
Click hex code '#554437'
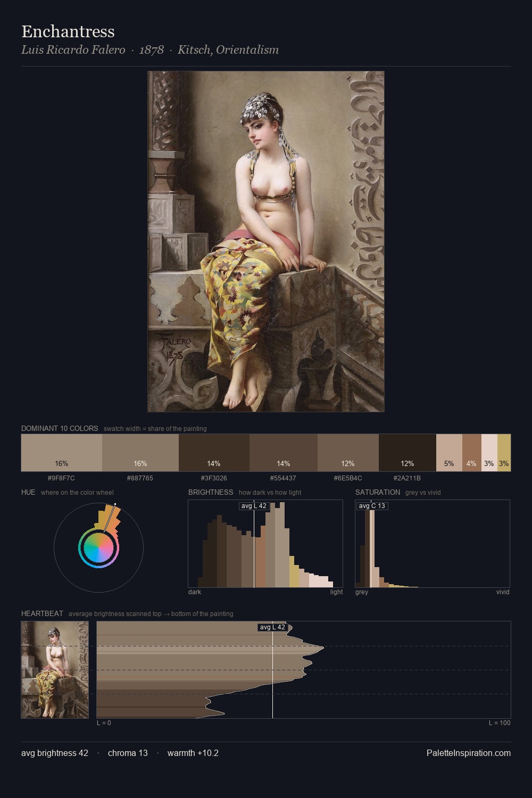coord(283,478)
